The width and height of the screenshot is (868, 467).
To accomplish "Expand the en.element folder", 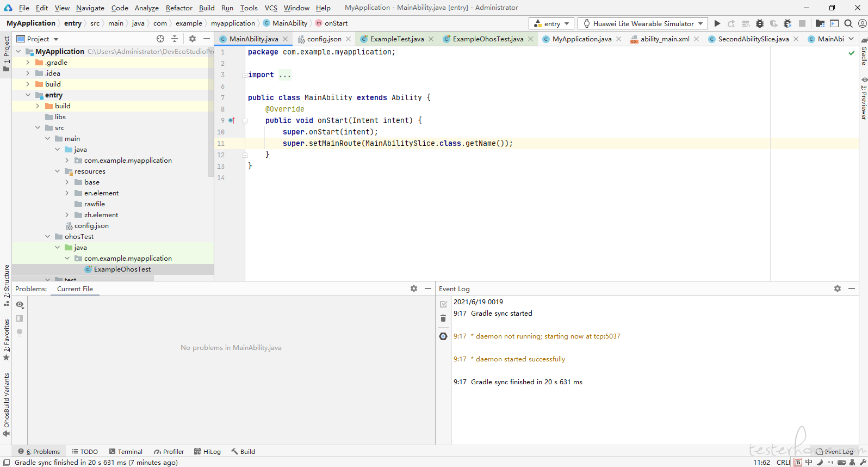I will [67, 193].
